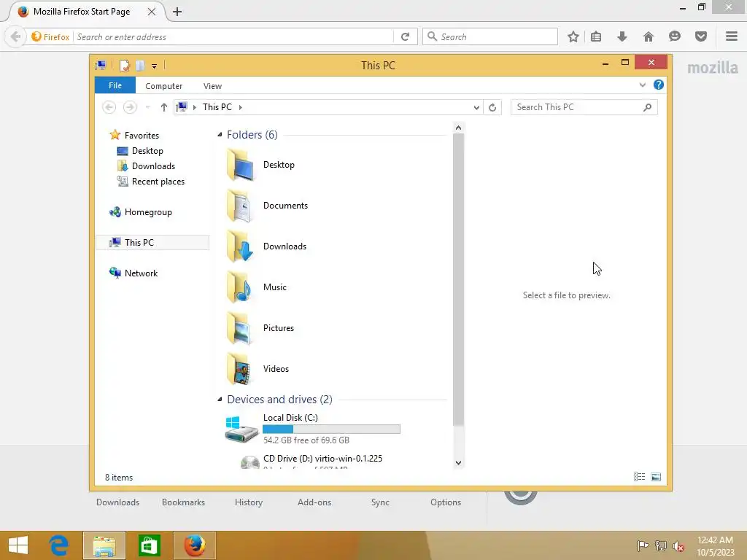747x560 pixels.
Task: Select the Music folder icon
Action: coord(239,287)
